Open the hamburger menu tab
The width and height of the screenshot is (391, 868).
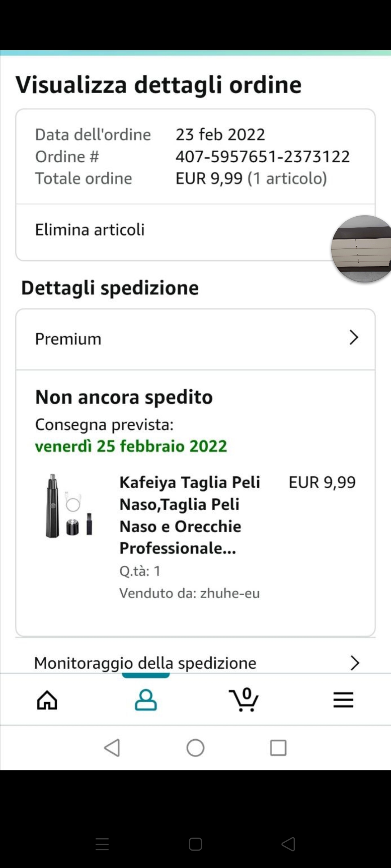[x=343, y=700]
